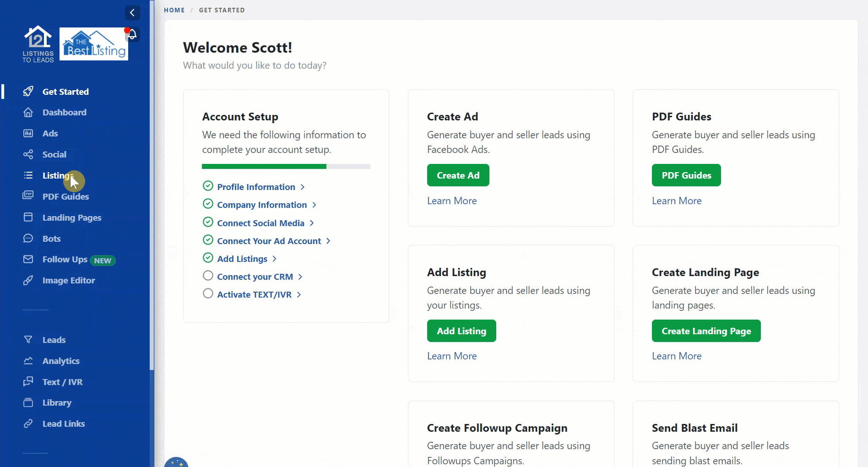The height and width of the screenshot is (467, 868).
Task: Open Landing Pages in the sidebar
Action: click(71, 217)
